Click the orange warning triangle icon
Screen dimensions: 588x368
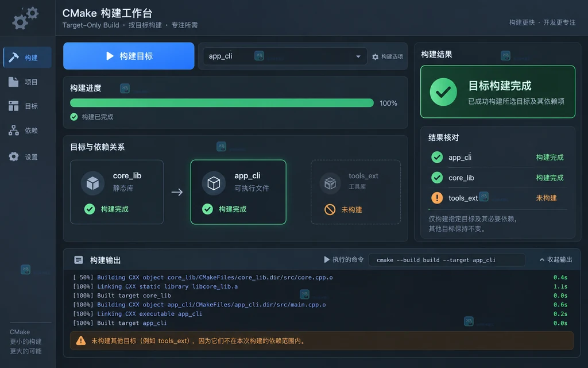tap(80, 340)
